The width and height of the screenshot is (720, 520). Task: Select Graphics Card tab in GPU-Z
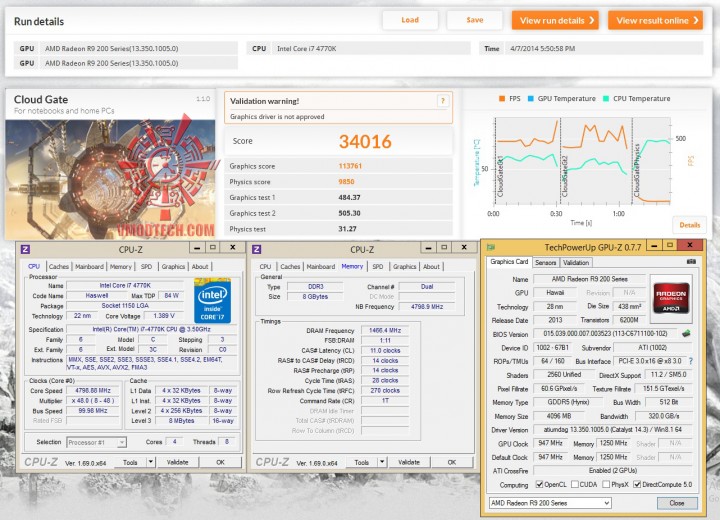(509, 262)
